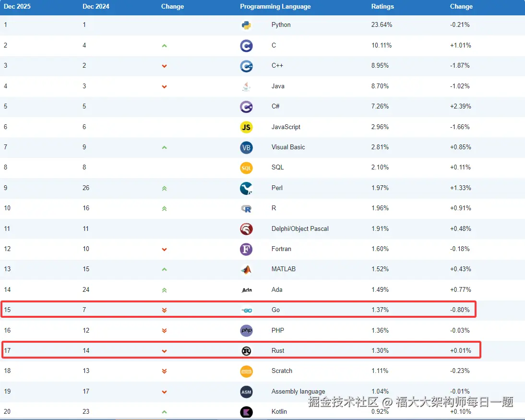The image size is (525, 420).
Task: Click the Programming Language column header
Action: [x=275, y=6]
